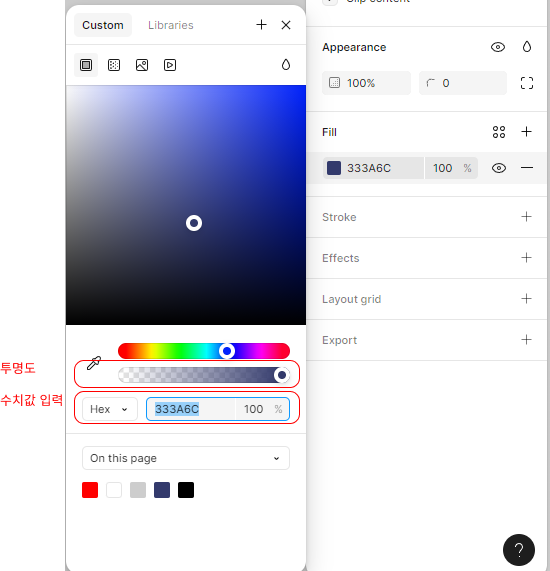Screen dimensions: 550x571
Task: Open blend mode droplet in color picker
Action: (x=286, y=64)
